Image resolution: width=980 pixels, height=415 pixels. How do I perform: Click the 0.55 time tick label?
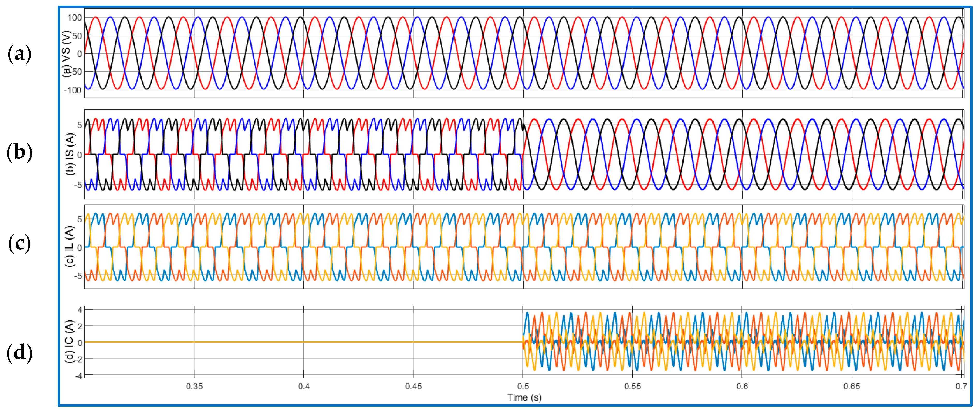[632, 387]
